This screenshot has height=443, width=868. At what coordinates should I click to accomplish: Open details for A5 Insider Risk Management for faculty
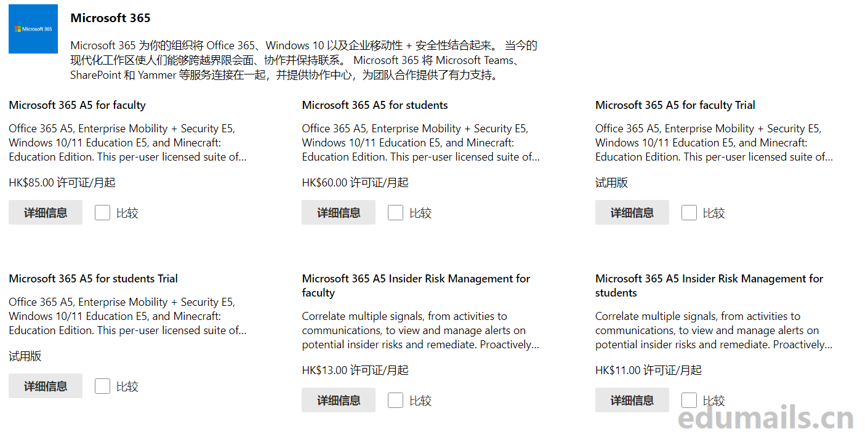coord(338,400)
